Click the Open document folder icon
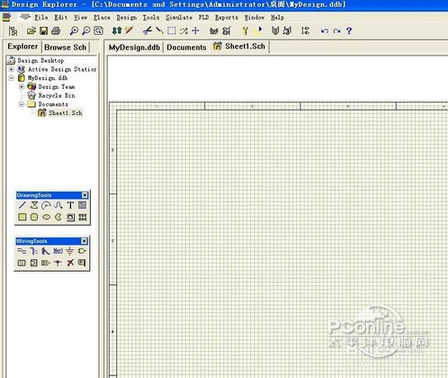Viewport: 448px width, 378px height. 31,31
